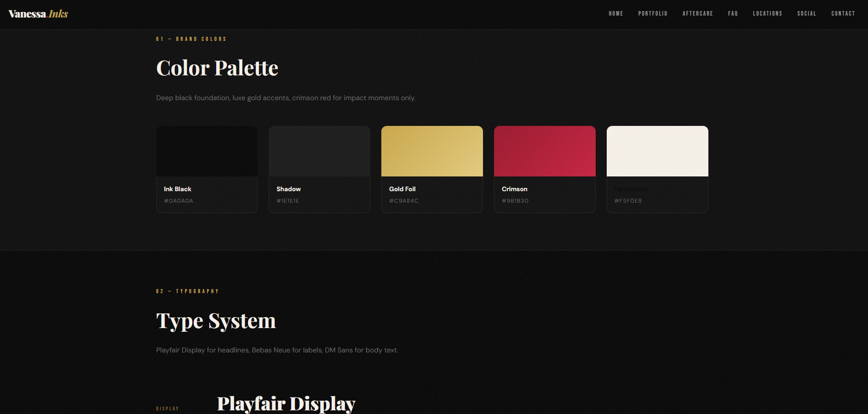Click the hex code #0A0A0A

pyautogui.click(x=178, y=201)
